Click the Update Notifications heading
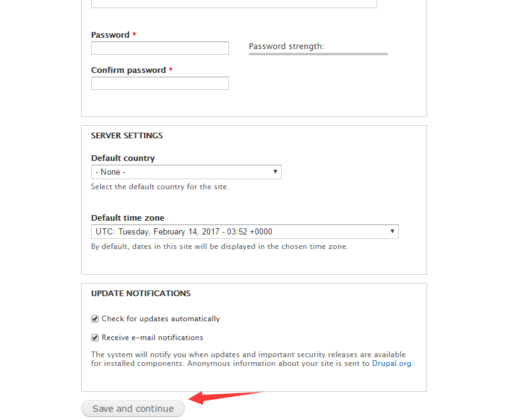 pos(141,294)
